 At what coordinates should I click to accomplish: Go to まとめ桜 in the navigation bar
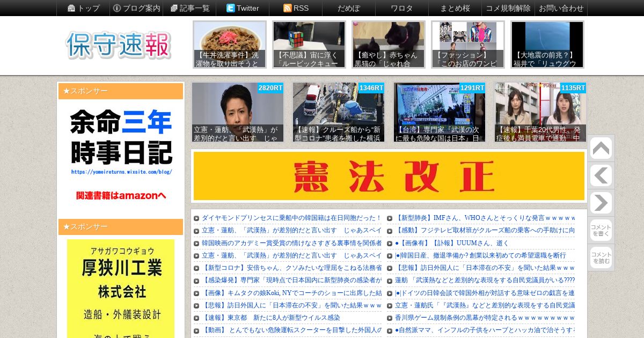[455, 8]
